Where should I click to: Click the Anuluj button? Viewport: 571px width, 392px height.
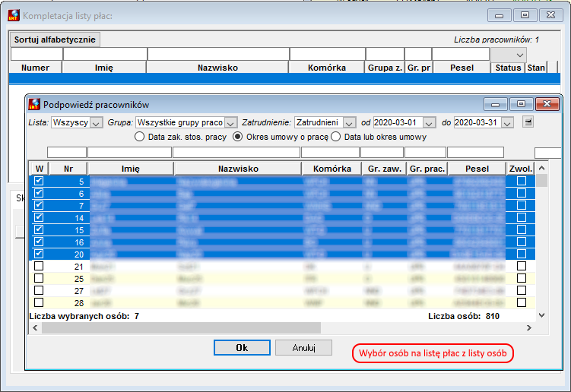pyautogui.click(x=303, y=348)
